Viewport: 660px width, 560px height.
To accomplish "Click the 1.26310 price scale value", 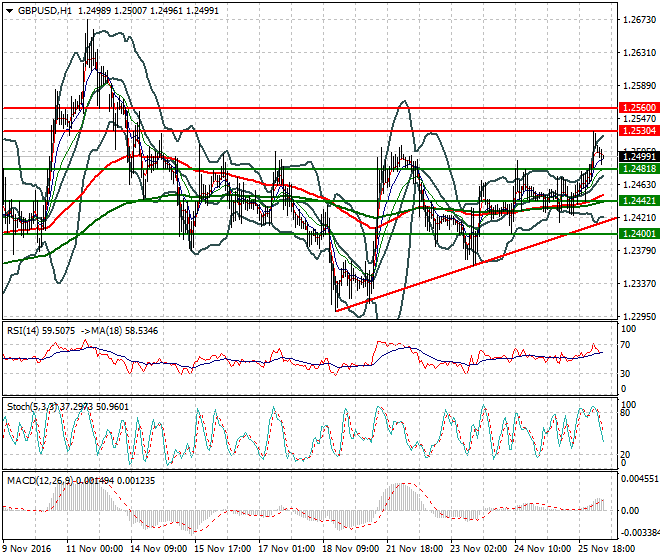I will coord(639,53).
